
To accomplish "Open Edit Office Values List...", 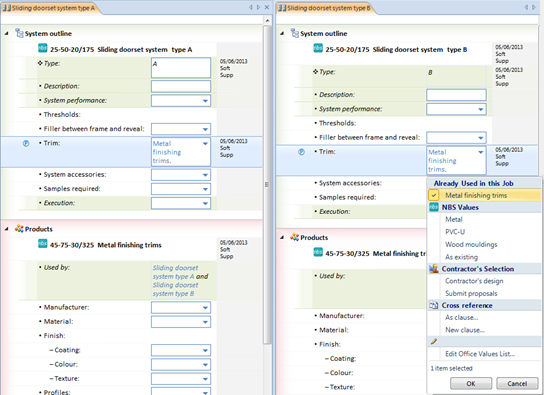I will click(480, 354).
